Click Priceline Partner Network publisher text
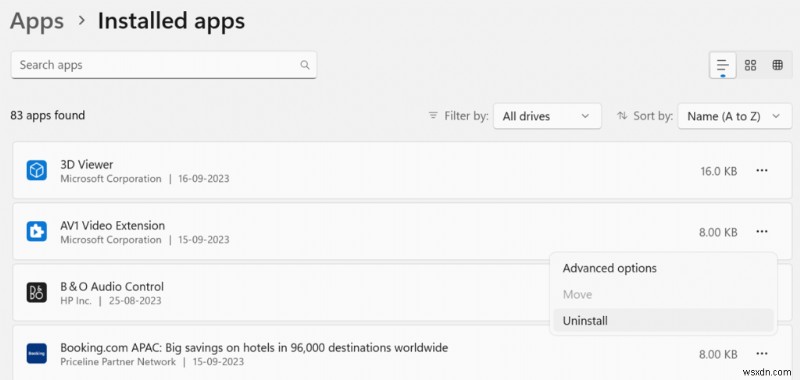The image size is (800, 380). click(118, 362)
